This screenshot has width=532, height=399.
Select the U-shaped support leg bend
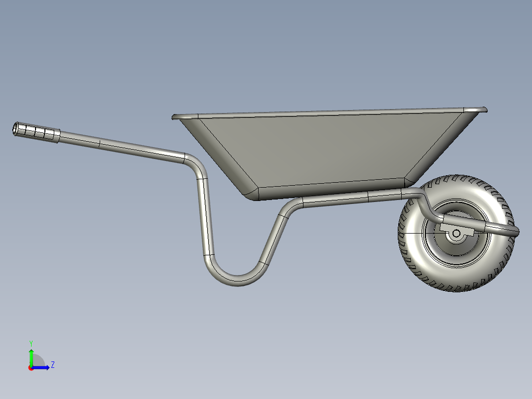238,279
